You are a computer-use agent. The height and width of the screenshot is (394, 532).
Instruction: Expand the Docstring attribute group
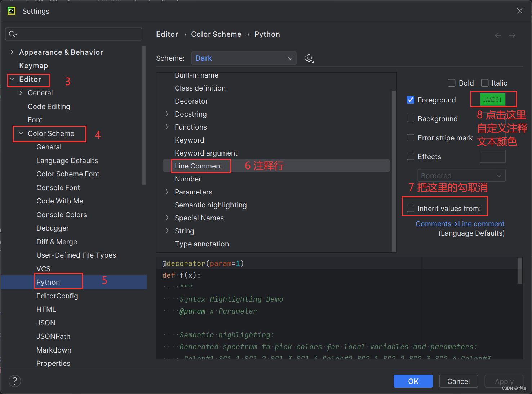click(x=167, y=114)
